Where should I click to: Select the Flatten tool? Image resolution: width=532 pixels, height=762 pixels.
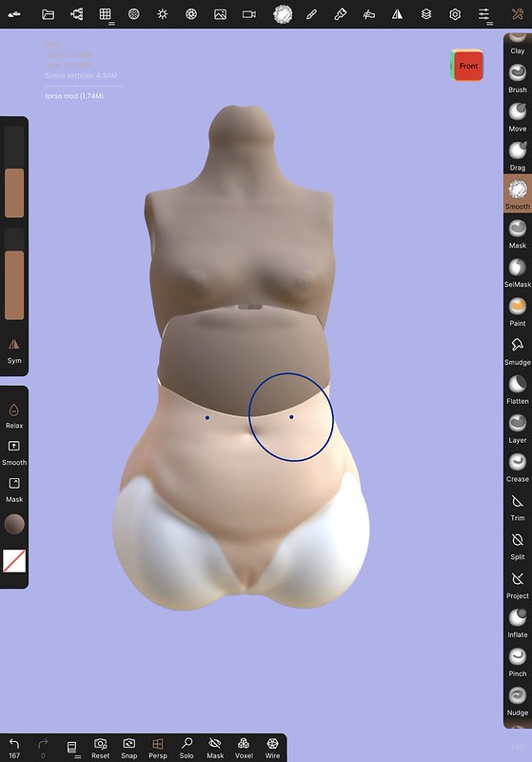click(x=518, y=390)
